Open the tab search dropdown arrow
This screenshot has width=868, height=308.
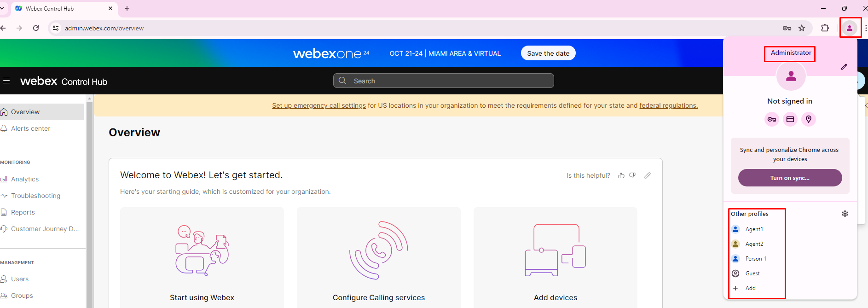click(2, 8)
